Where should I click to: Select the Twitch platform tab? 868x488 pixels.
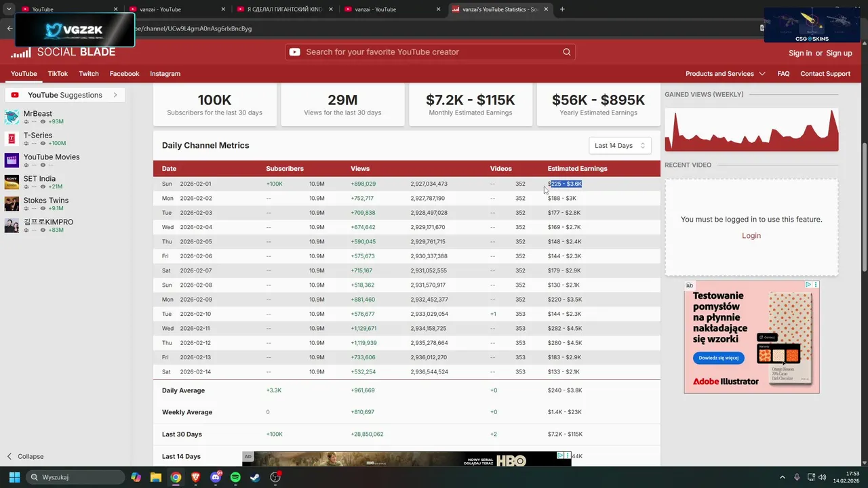tap(89, 73)
